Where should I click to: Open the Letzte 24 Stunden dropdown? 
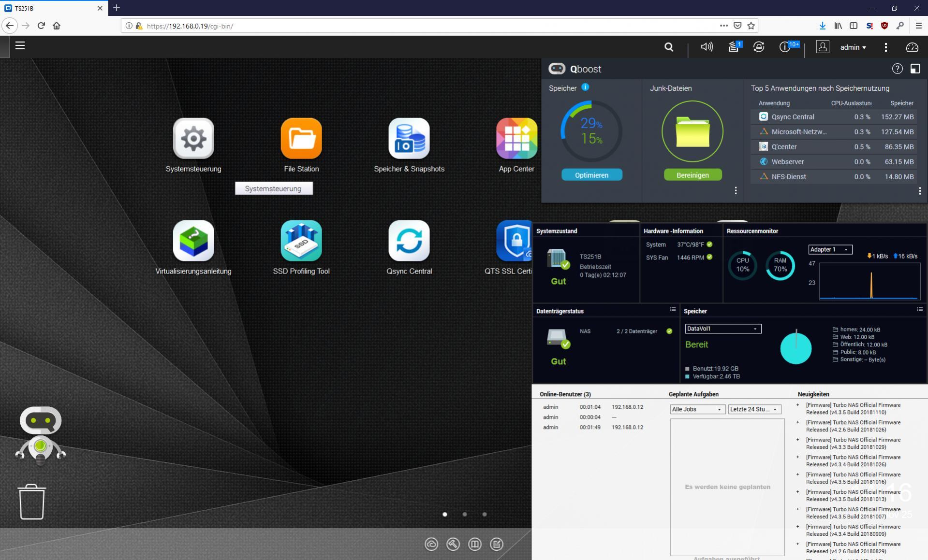[x=754, y=409]
